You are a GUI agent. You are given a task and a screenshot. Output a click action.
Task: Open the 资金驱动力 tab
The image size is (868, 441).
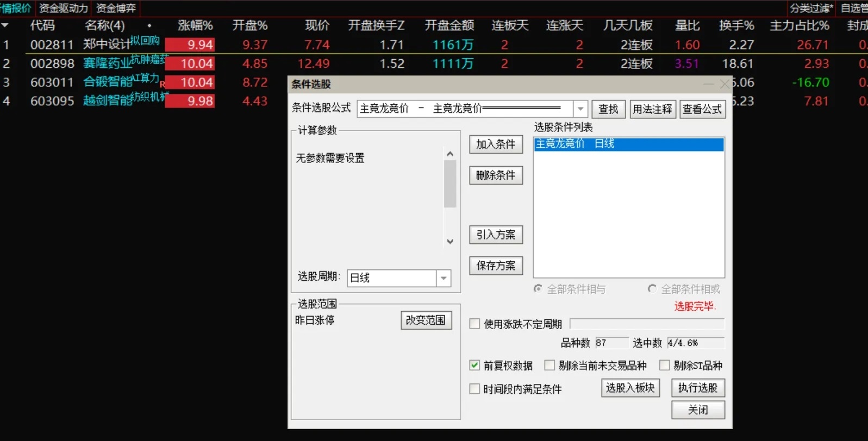(x=63, y=8)
